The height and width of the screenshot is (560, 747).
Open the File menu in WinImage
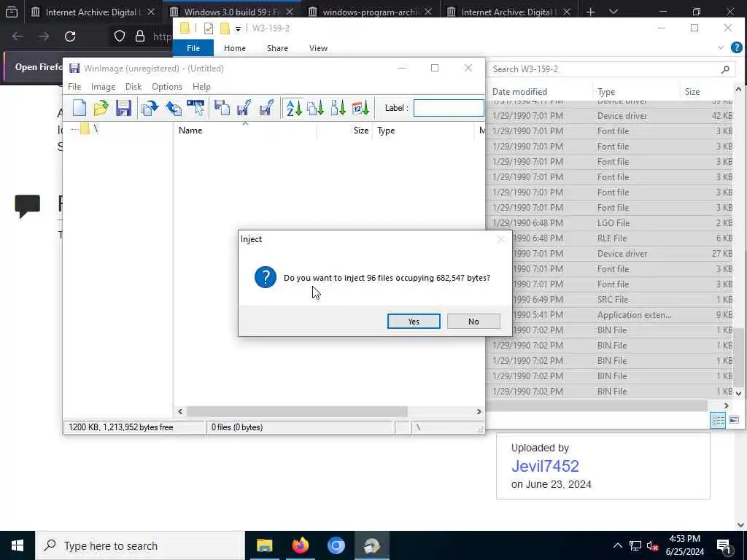pyautogui.click(x=74, y=87)
